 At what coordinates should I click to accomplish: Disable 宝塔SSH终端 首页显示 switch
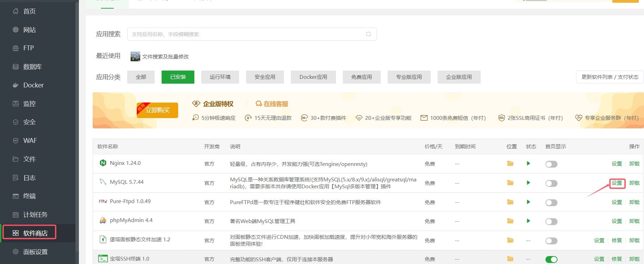[551, 260]
